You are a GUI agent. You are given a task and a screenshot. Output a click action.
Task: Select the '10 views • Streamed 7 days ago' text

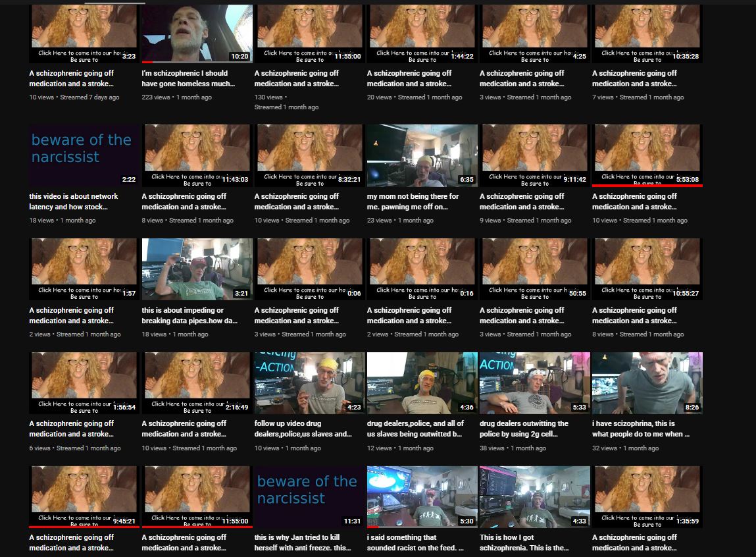tap(74, 97)
